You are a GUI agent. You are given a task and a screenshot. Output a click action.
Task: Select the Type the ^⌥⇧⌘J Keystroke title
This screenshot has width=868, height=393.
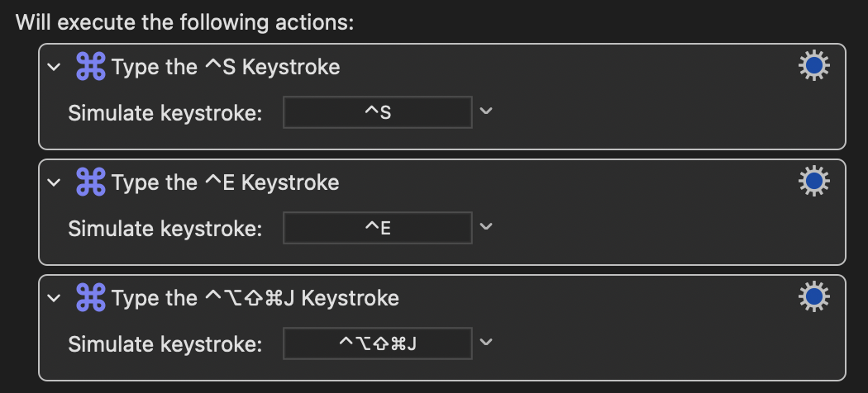[x=255, y=298]
